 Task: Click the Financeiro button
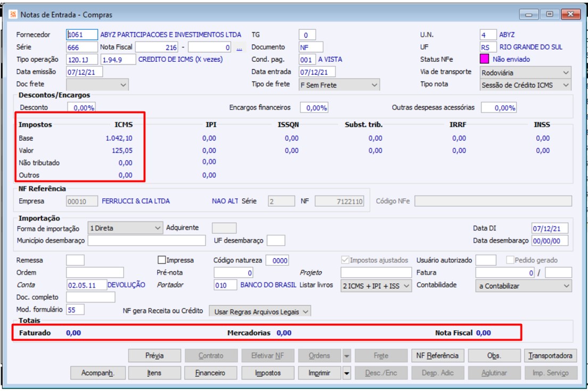pyautogui.click(x=210, y=373)
